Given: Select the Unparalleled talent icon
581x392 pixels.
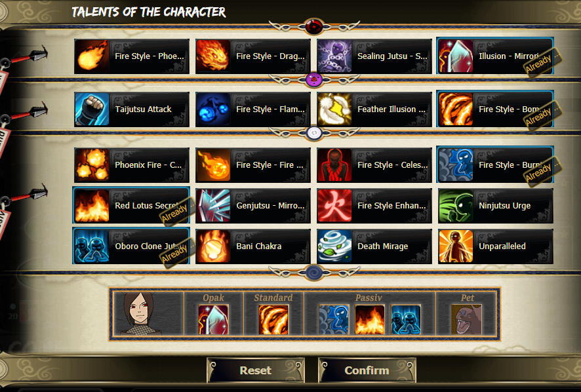Looking at the screenshot, I should point(456,246).
